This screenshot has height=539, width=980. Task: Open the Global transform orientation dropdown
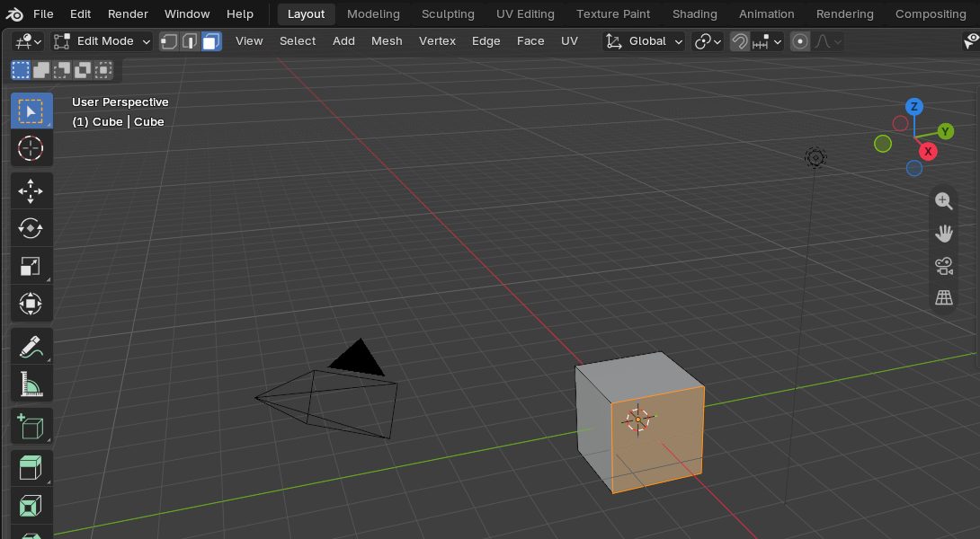point(644,41)
